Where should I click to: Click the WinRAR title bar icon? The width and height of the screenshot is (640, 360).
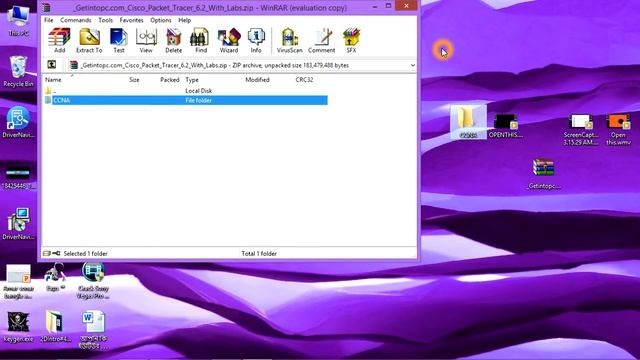[47, 7]
